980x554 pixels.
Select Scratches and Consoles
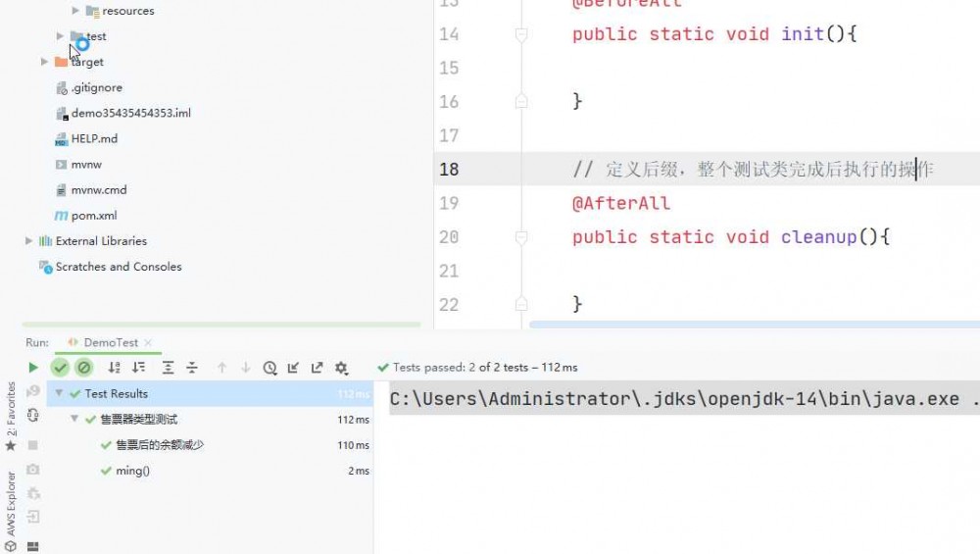click(119, 267)
